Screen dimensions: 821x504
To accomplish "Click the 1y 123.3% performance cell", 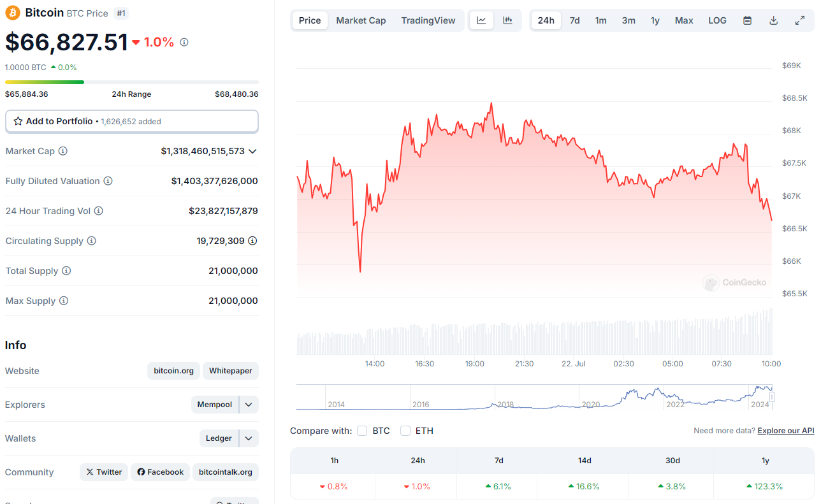I will pyautogui.click(x=765, y=486).
